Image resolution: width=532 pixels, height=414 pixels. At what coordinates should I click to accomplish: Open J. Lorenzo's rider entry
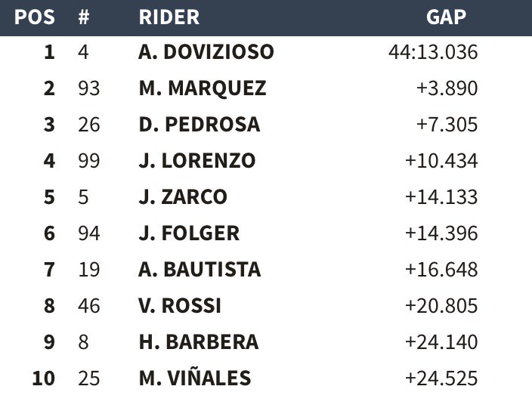[x=197, y=161]
